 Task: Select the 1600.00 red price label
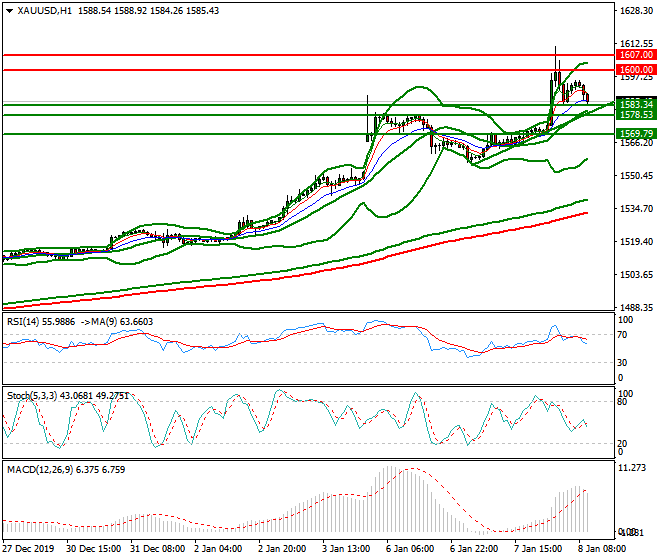click(636, 70)
